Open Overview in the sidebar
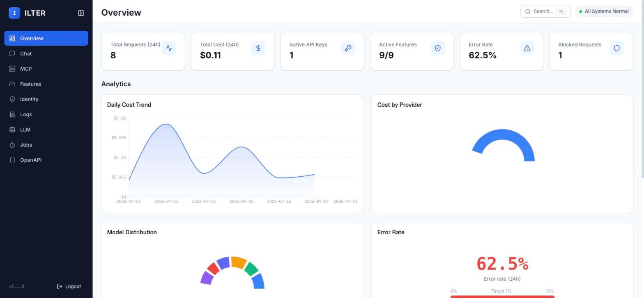The height and width of the screenshot is (298, 644). [46, 38]
